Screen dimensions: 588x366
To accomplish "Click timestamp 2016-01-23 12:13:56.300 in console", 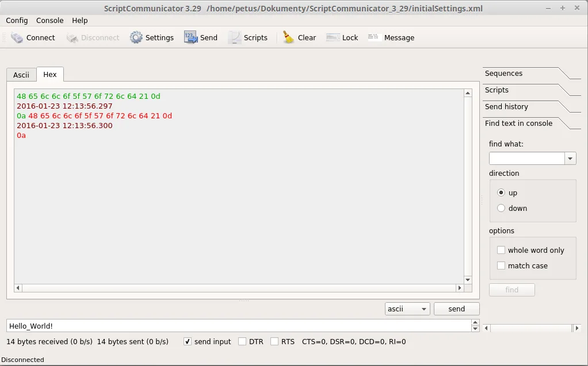I will coord(64,125).
